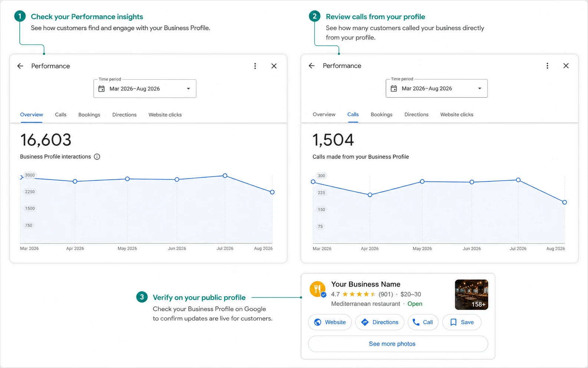
Task: Switch to the Calls tab in the left panel
Action: point(61,115)
